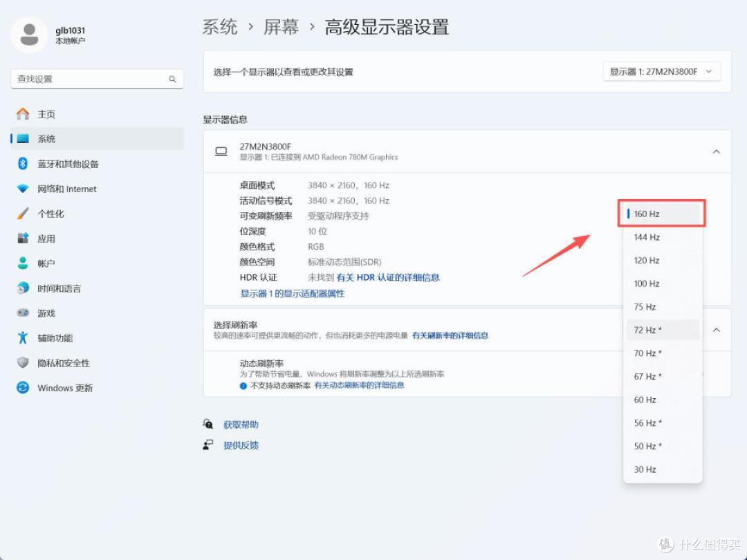
Task: Click the Home house icon in sidebar
Action: (23, 114)
